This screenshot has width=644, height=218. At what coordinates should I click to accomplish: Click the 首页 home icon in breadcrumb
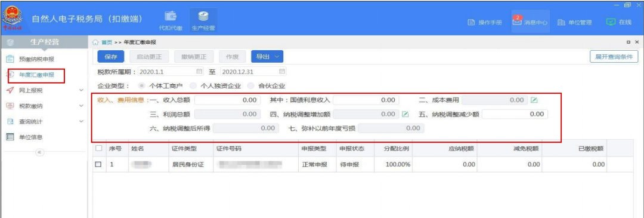click(95, 42)
